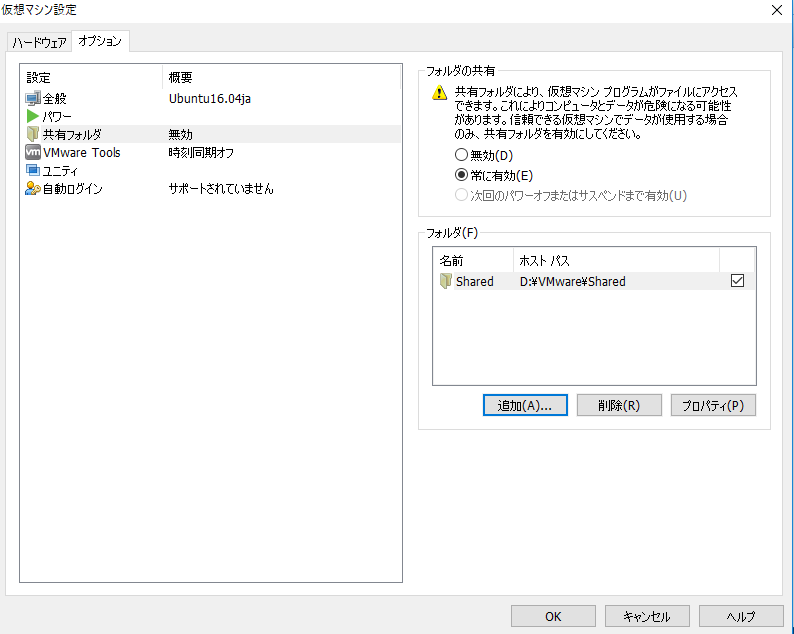Click the 削除(R) button
Viewport: 794px width, 634px height.
tap(619, 405)
